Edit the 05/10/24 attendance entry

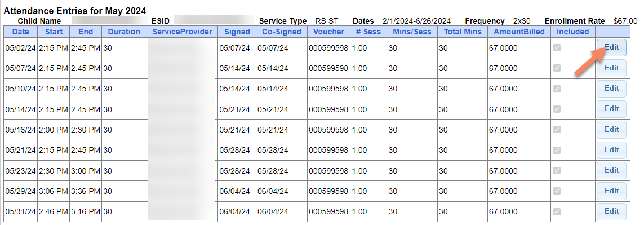[x=611, y=89]
